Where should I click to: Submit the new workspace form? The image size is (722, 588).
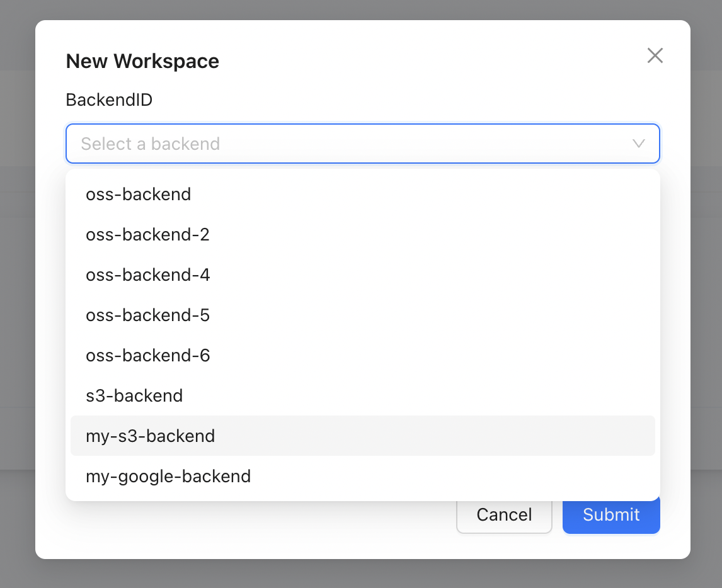610,514
